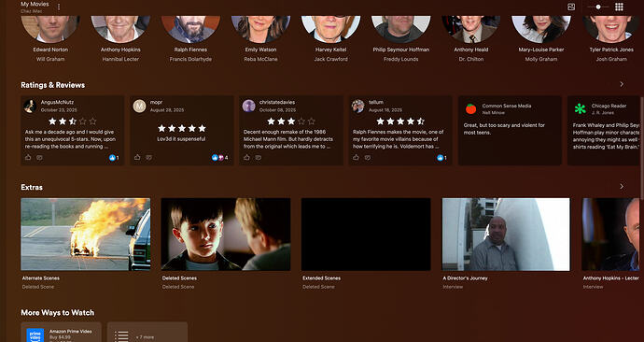Click mopr's profile avatar

tap(139, 106)
